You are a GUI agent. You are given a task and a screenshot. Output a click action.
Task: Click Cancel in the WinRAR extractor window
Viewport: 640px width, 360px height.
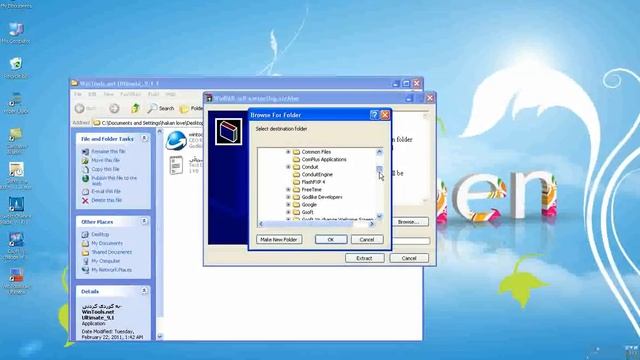409,258
